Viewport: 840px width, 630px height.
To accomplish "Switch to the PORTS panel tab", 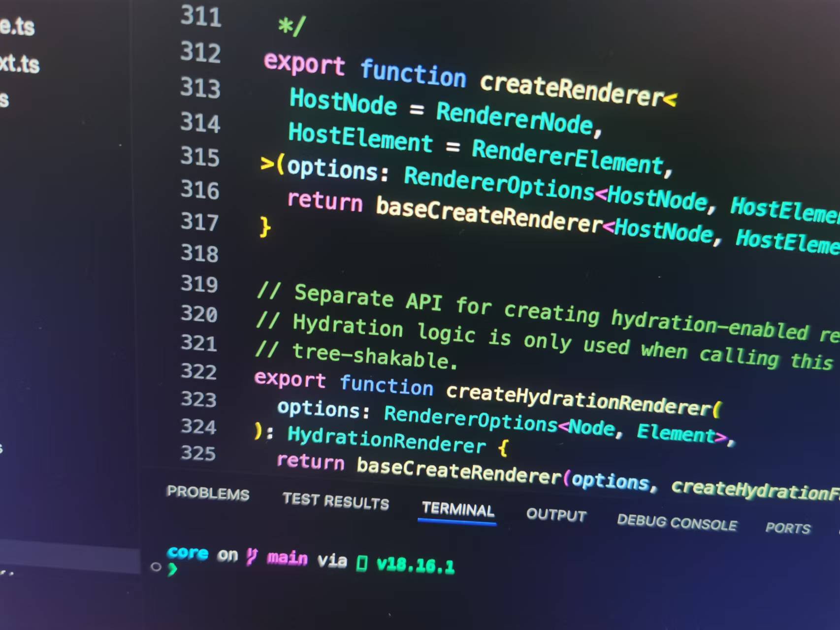I will [788, 528].
